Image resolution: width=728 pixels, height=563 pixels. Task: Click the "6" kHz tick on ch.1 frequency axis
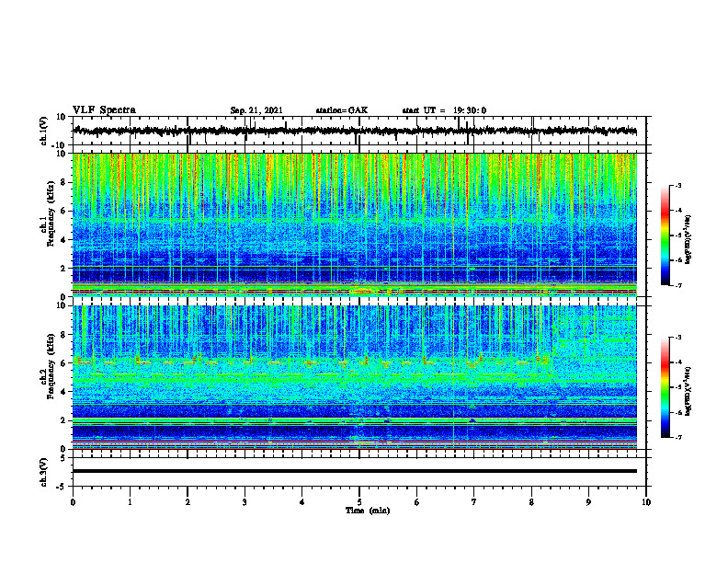(x=63, y=212)
